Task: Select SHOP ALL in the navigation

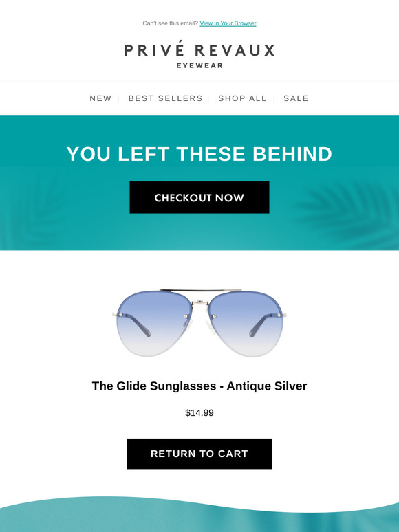Action: click(242, 98)
